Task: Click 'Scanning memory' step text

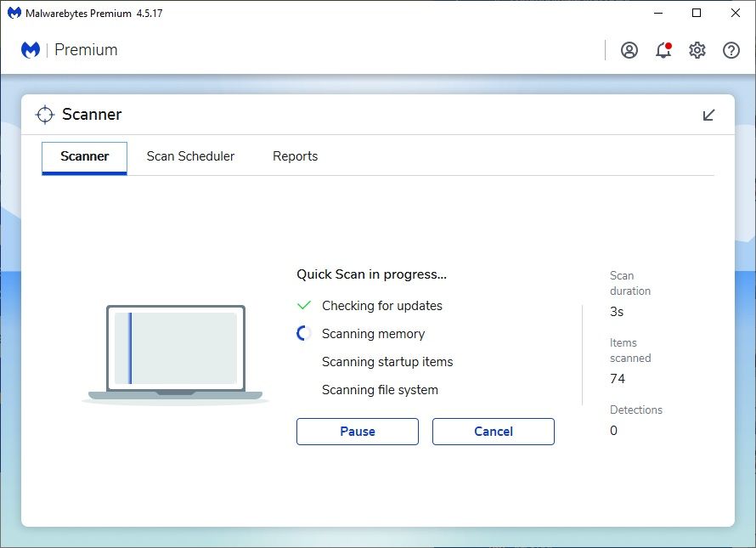Action: [373, 333]
